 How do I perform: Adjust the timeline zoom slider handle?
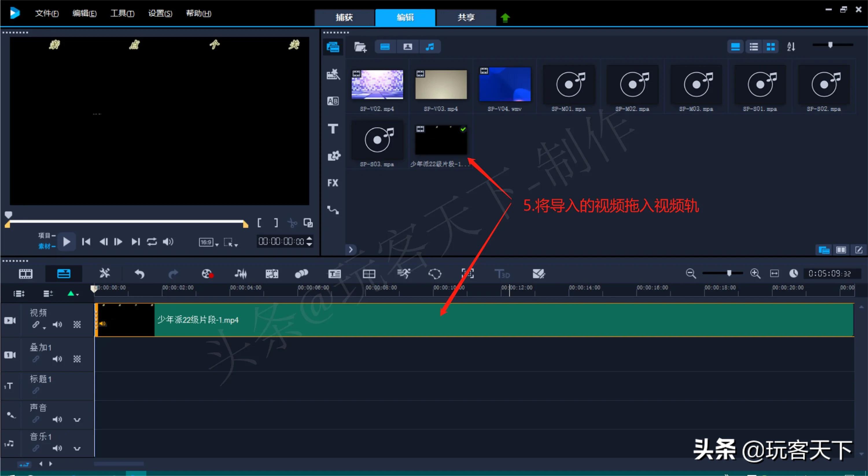pos(729,273)
